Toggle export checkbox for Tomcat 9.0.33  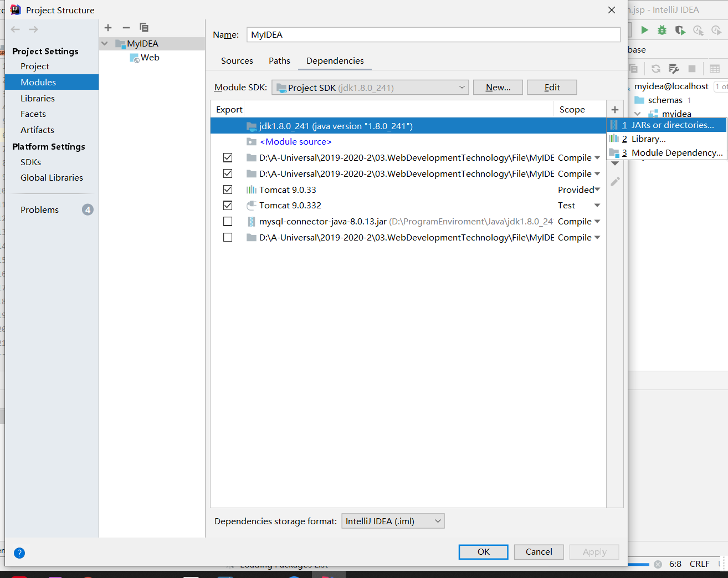click(x=228, y=190)
